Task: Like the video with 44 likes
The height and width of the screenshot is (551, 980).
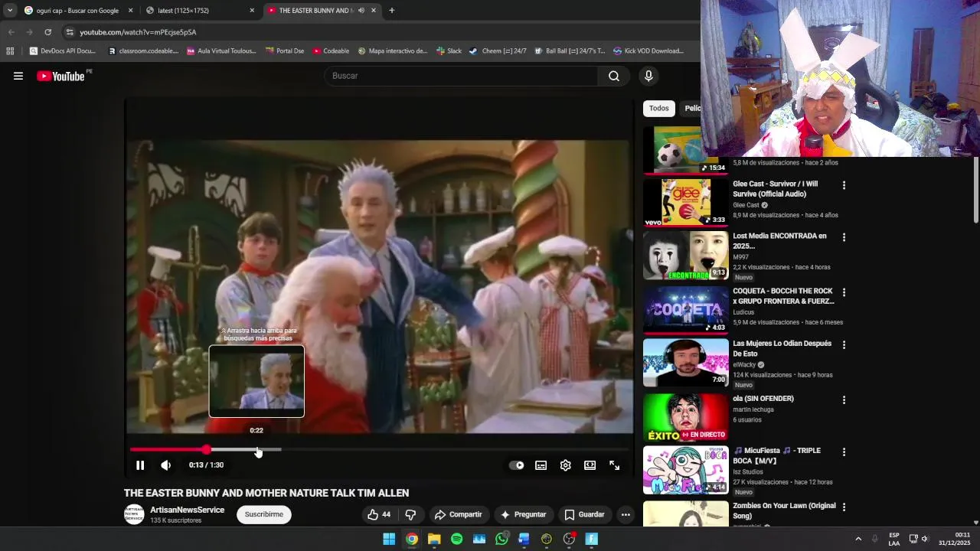Action: [380, 514]
